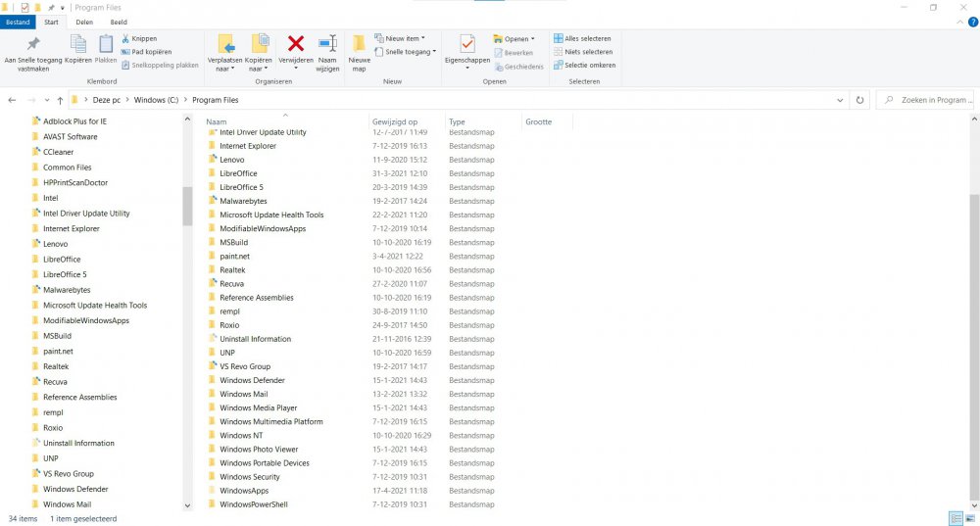
Task: Open the Nieuw item dropdown
Action: click(x=402, y=39)
